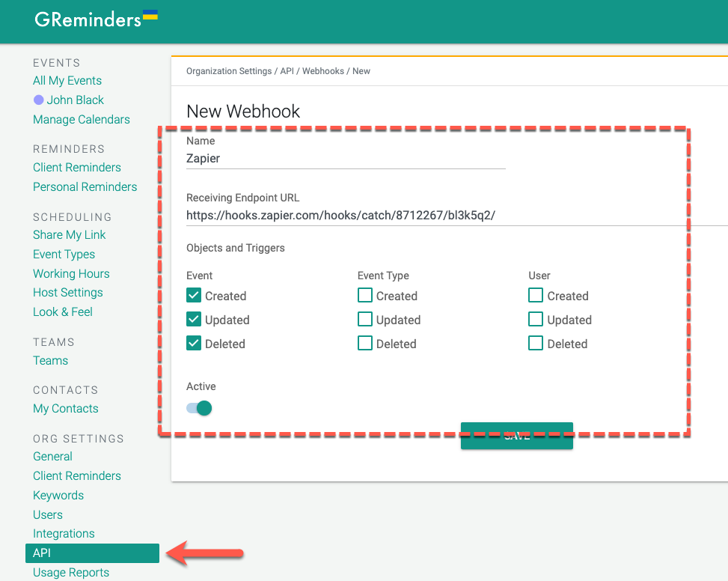
Task: Open Look & Feel page
Action: (63, 311)
